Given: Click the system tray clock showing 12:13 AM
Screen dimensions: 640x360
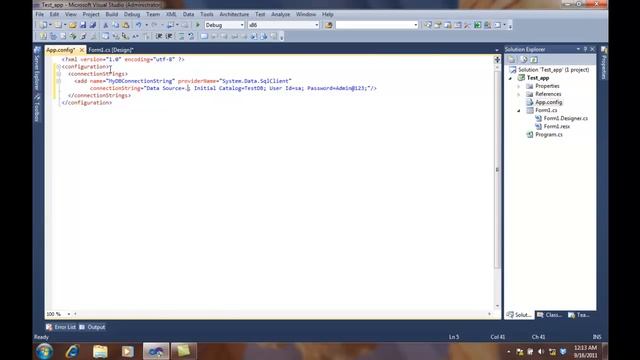Looking at the screenshot, I should [x=585, y=351].
